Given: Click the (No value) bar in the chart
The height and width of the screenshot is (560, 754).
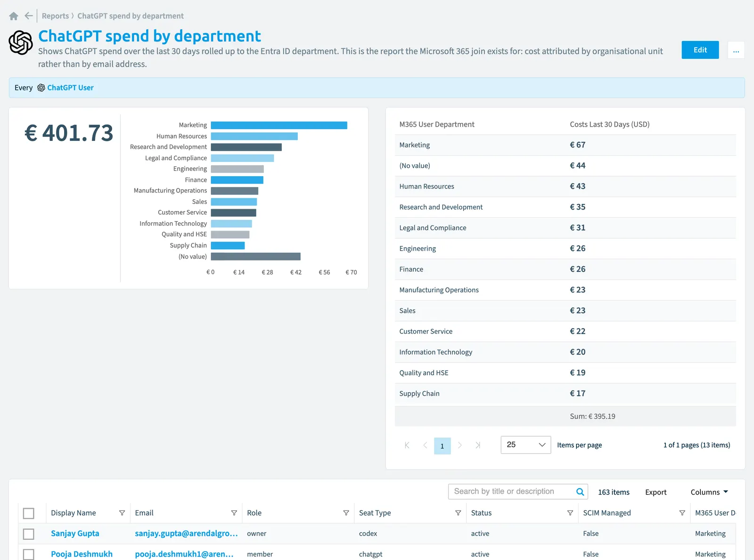Looking at the screenshot, I should click(256, 257).
